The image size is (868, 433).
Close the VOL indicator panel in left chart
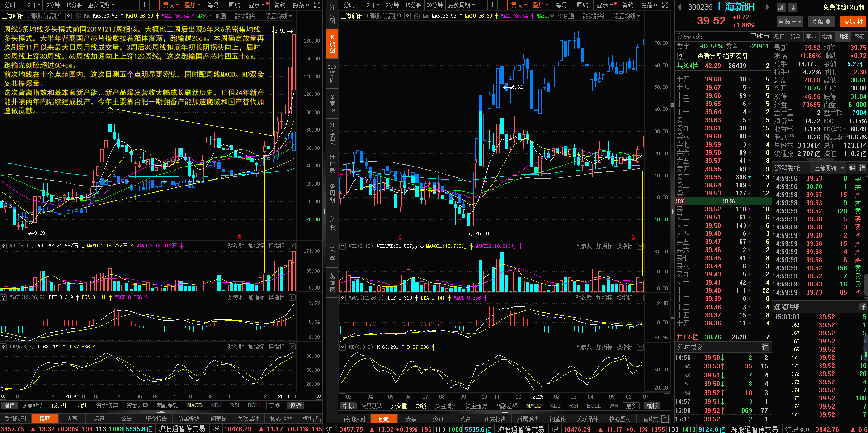pos(292,246)
